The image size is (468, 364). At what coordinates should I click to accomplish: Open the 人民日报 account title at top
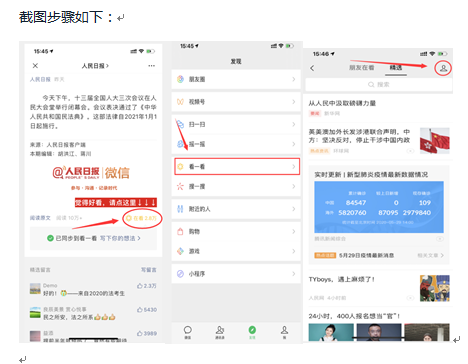pos(95,66)
